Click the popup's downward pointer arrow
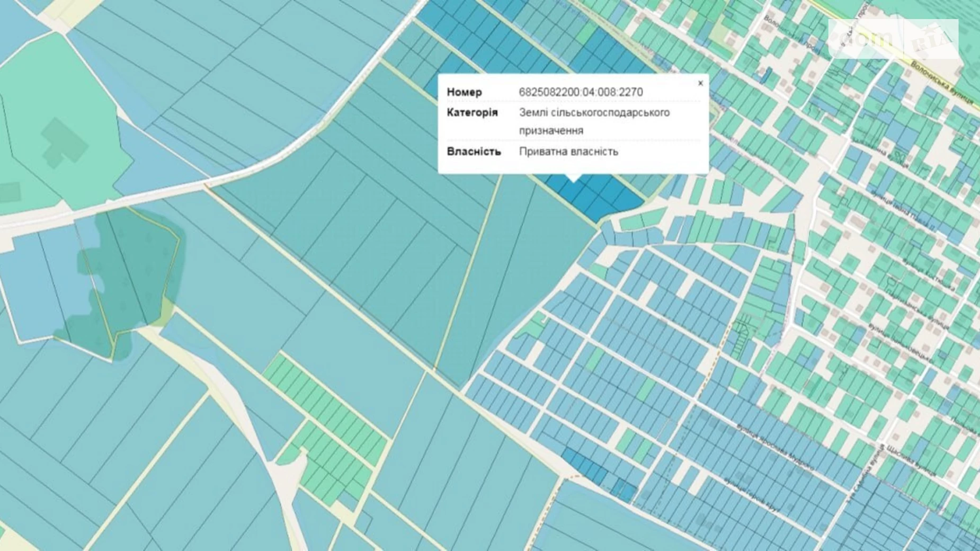The width and height of the screenshot is (980, 551). 573,177
